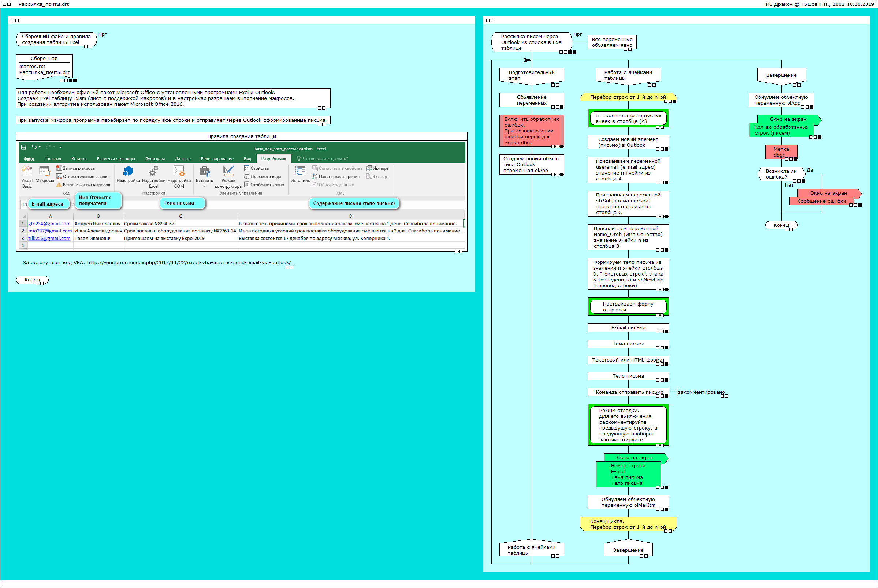878x588 pixels.
Task: Click the blue Надстройки add-ins icon
Action: 128,171
